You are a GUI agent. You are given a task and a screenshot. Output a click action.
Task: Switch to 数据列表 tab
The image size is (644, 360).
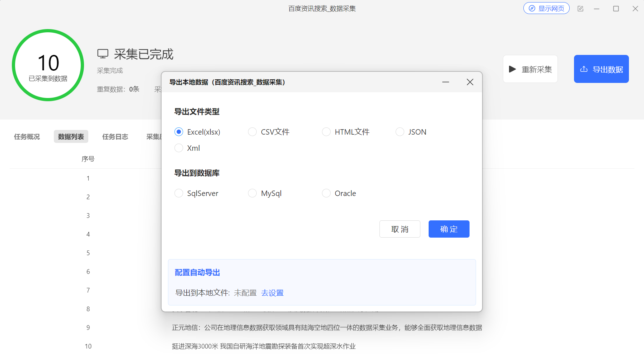coord(71,136)
